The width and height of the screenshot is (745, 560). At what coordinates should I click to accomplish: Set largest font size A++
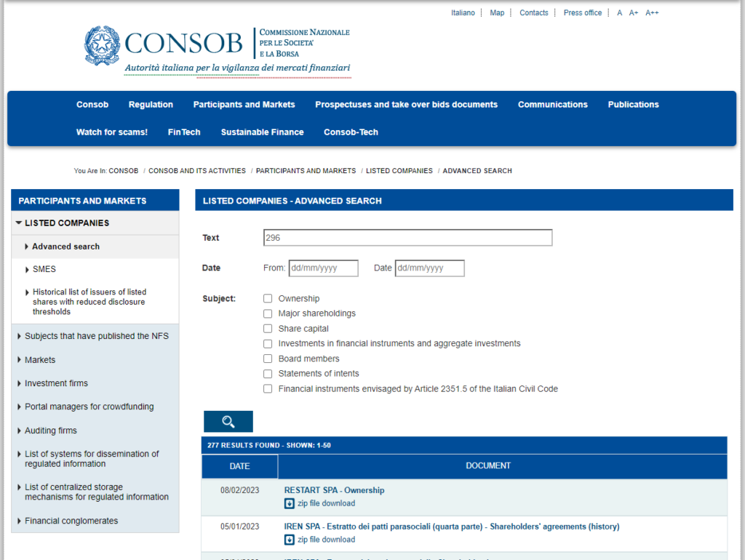click(652, 13)
